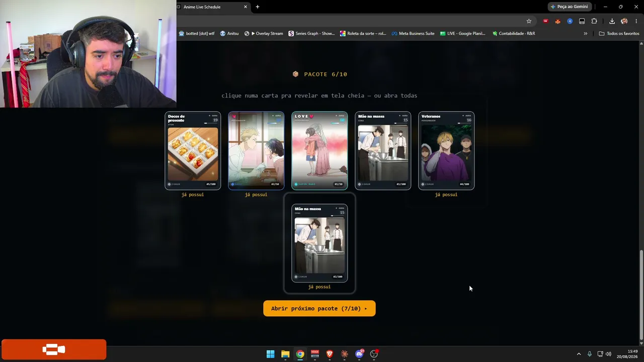This screenshot has width=644, height=362.
Task: Open Brave browser from the taskbar
Action: point(330,354)
